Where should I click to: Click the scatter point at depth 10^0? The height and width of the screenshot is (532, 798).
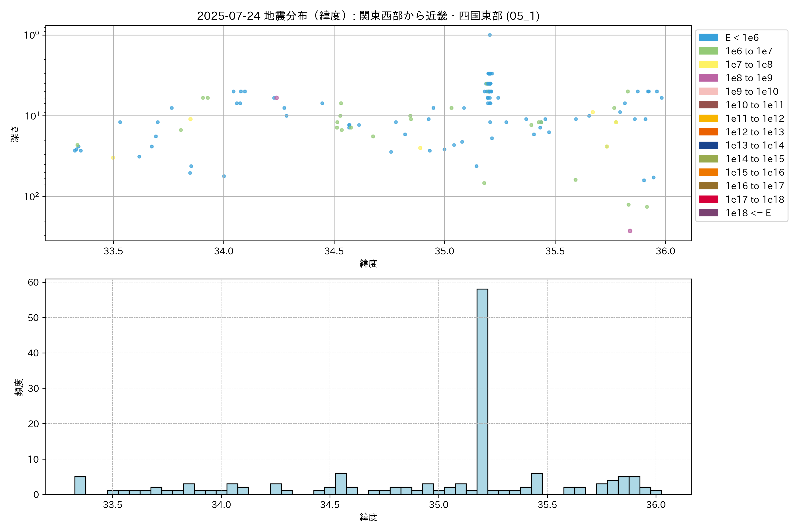(x=490, y=35)
